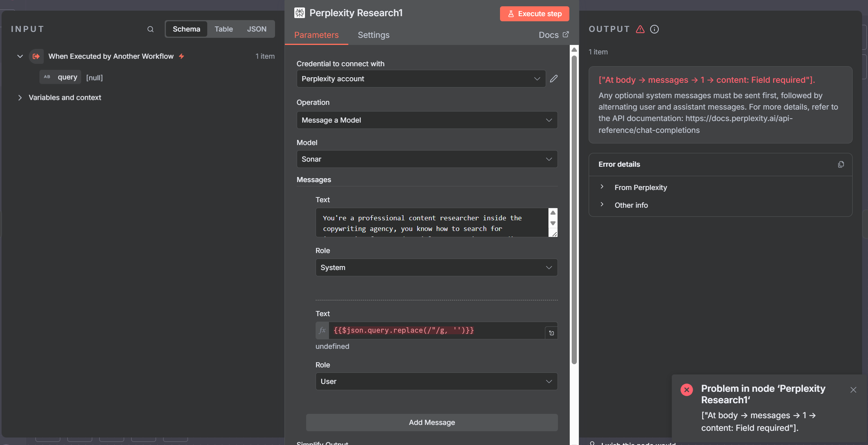Open the Model dropdown showing Sonar

point(427,159)
